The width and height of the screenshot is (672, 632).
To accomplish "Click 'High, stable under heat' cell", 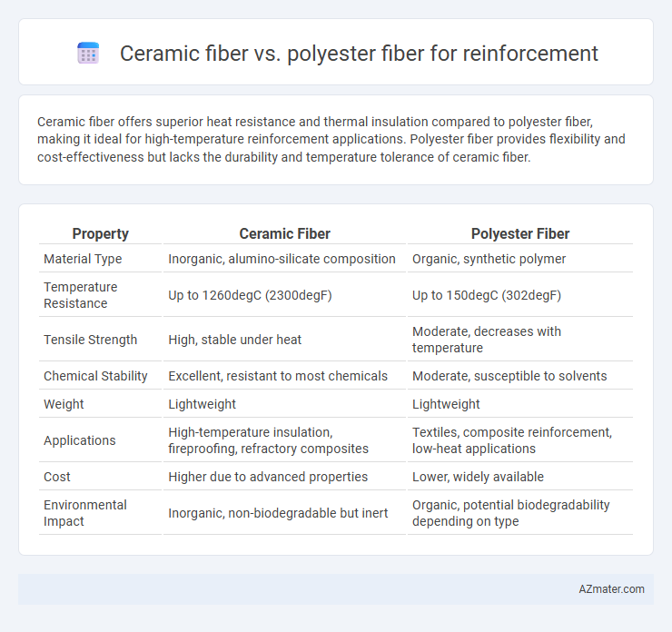I will coord(235,340).
